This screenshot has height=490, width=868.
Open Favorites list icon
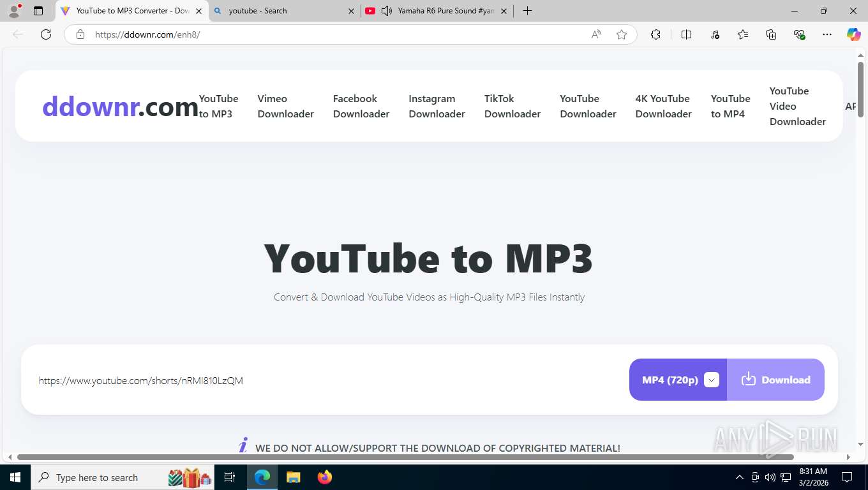743,34
